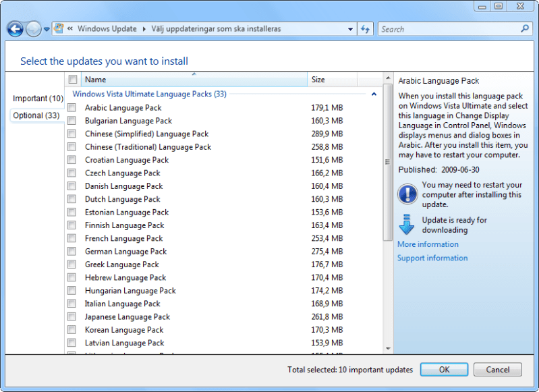Close the Windows Update window
The height and width of the screenshot is (392, 539).
520,6
